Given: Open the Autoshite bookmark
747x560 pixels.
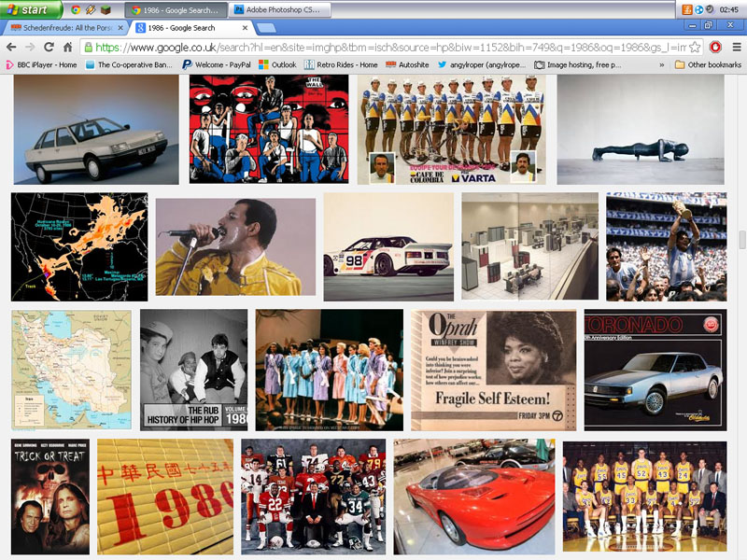Looking at the screenshot, I should (x=407, y=64).
